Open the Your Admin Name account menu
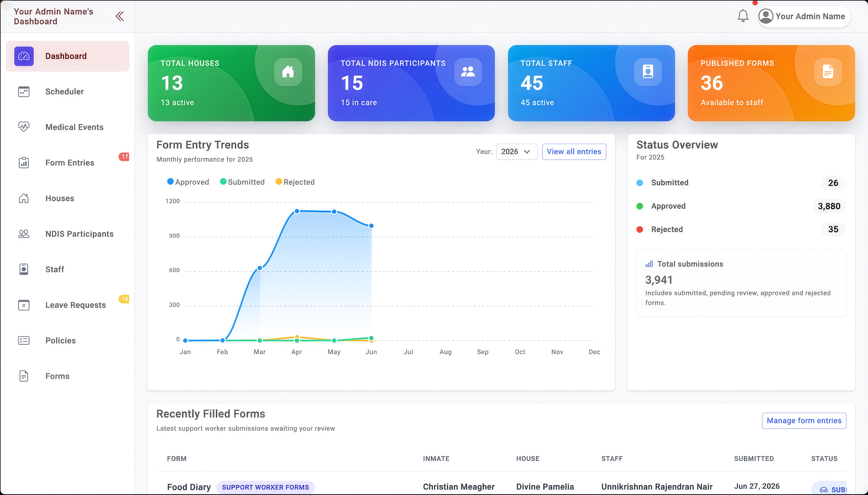868x495 pixels. pyautogui.click(x=804, y=16)
